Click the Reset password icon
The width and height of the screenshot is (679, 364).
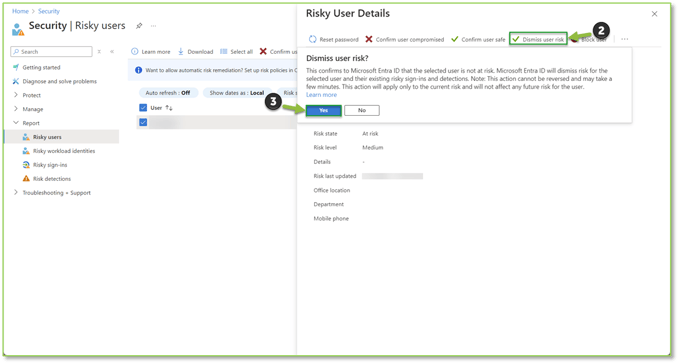click(x=312, y=39)
